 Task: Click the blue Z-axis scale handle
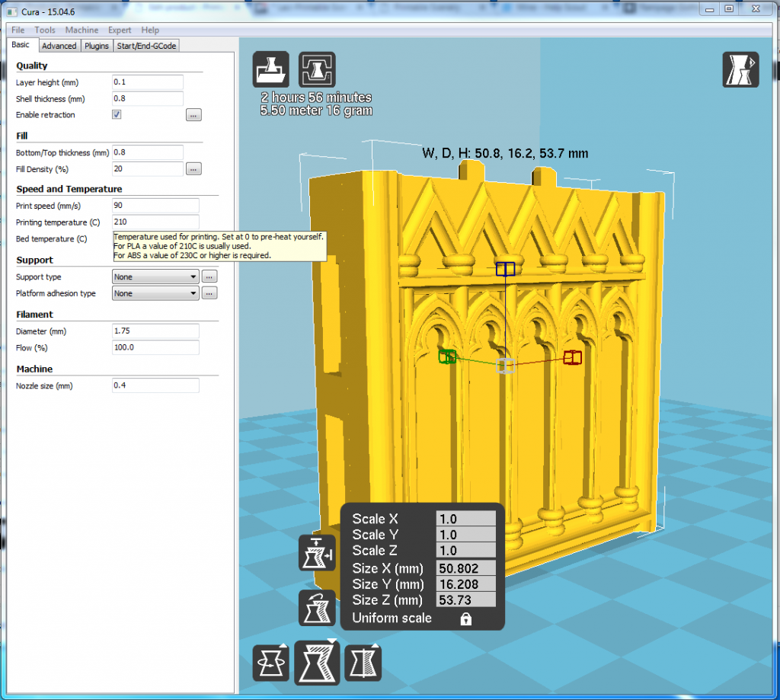click(505, 269)
